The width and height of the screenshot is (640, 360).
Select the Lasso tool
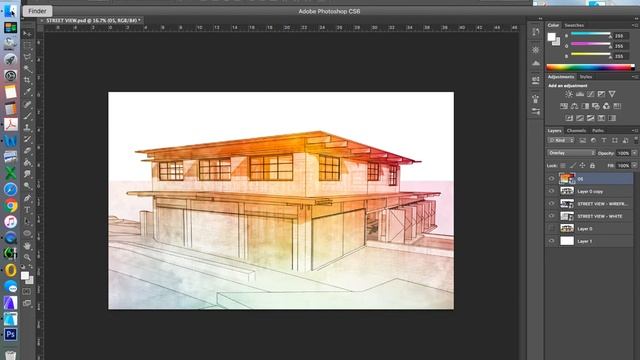27,57
